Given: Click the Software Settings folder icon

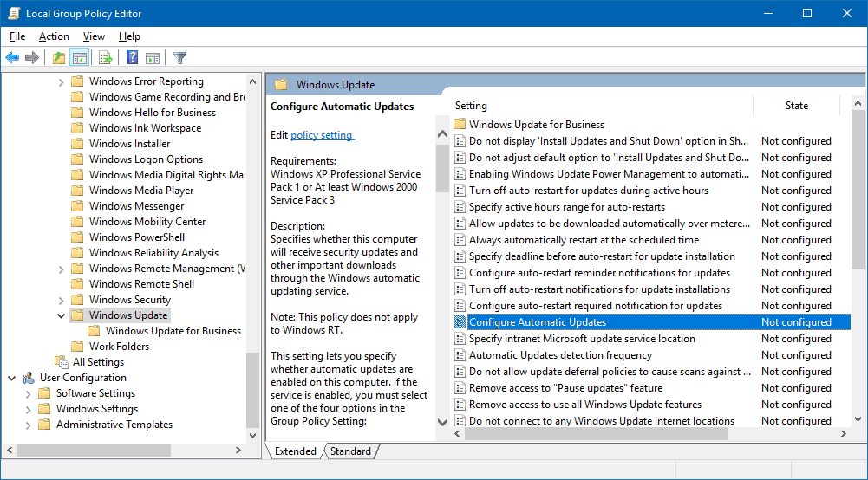Looking at the screenshot, I should pos(44,393).
